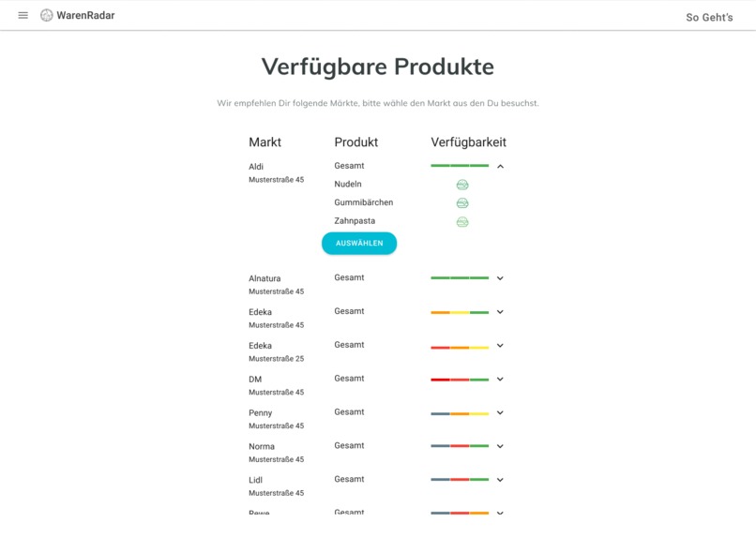Click the Verfügbare Produkte heading
Viewport: 756px width, 537px height.
click(378, 67)
